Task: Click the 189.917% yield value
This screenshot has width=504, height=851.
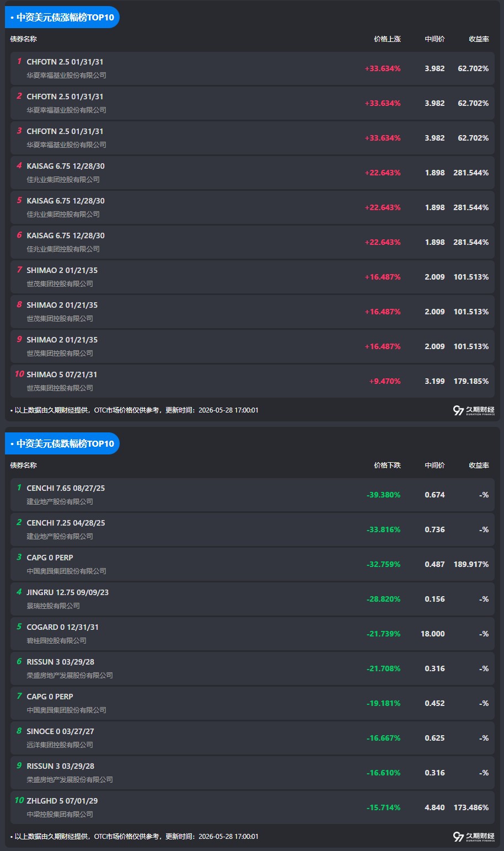Action: pos(471,564)
